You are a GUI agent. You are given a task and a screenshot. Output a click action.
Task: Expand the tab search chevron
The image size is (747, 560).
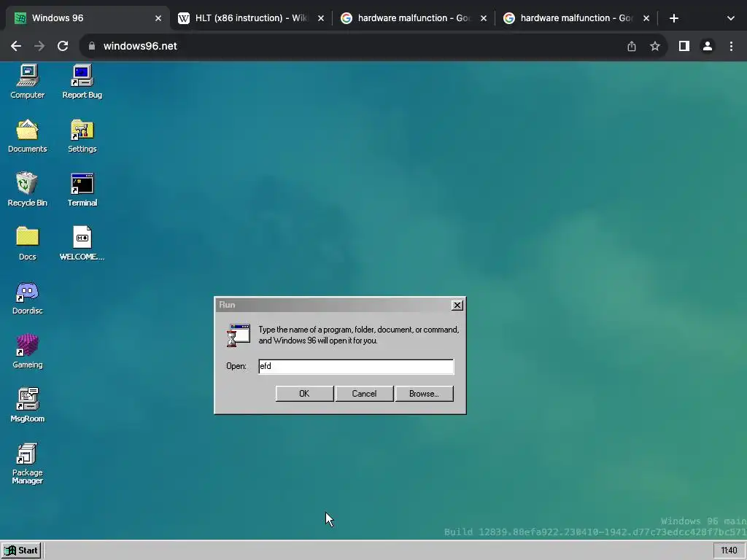[731, 18]
